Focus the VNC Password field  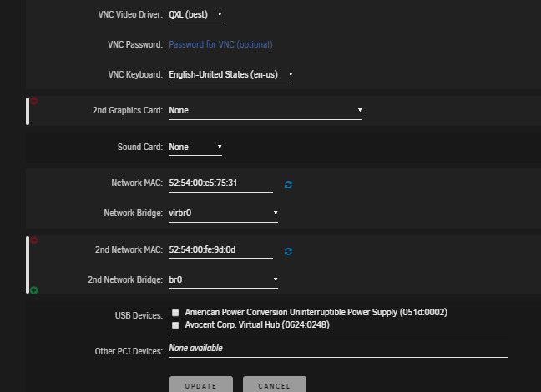(x=220, y=45)
